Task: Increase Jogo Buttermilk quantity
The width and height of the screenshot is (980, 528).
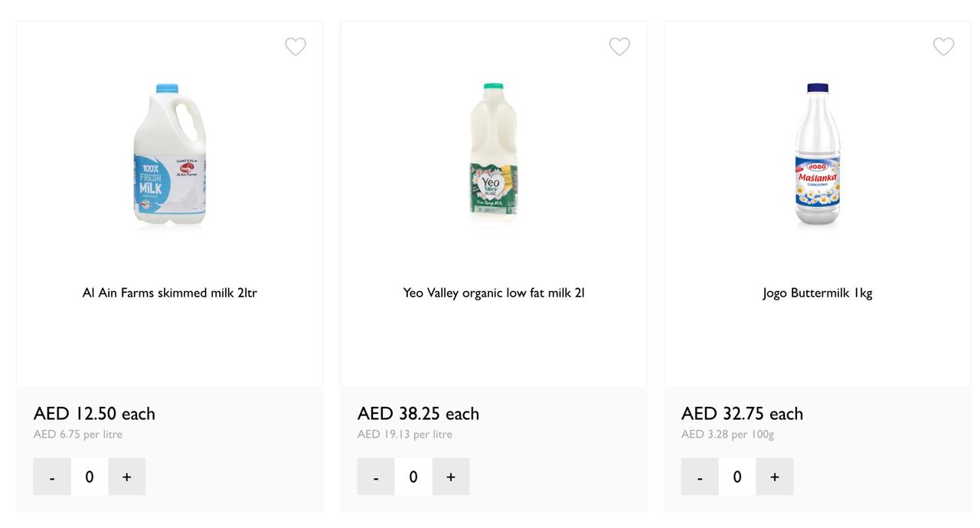Action: click(775, 477)
